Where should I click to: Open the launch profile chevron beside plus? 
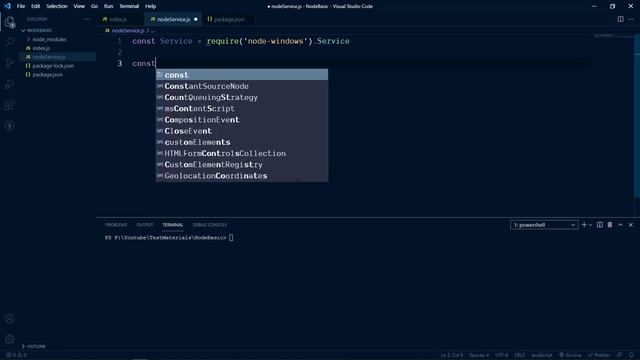pyautogui.click(x=590, y=225)
